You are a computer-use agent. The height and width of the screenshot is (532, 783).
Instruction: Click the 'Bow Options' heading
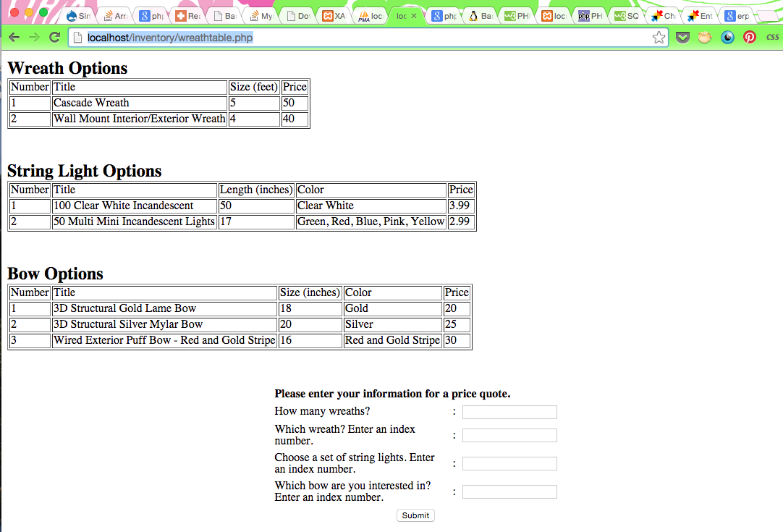(x=55, y=274)
